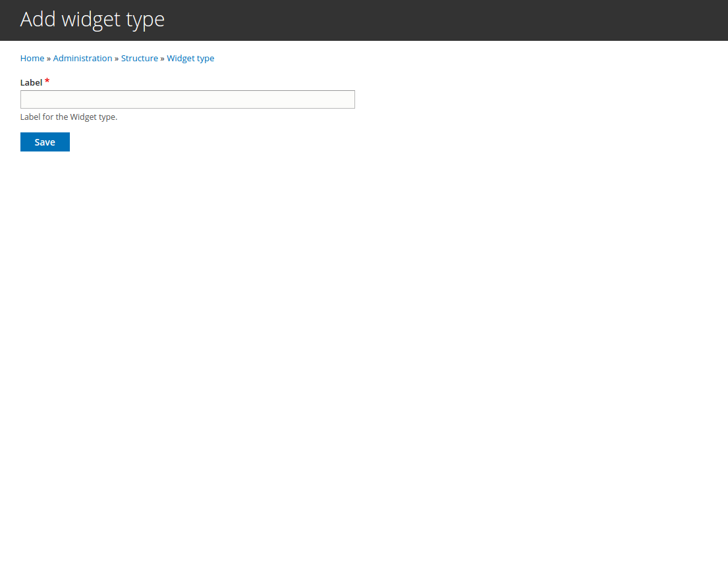The width and height of the screenshot is (728, 573).
Task: Click the 'Label' field caption
Action: tap(31, 82)
